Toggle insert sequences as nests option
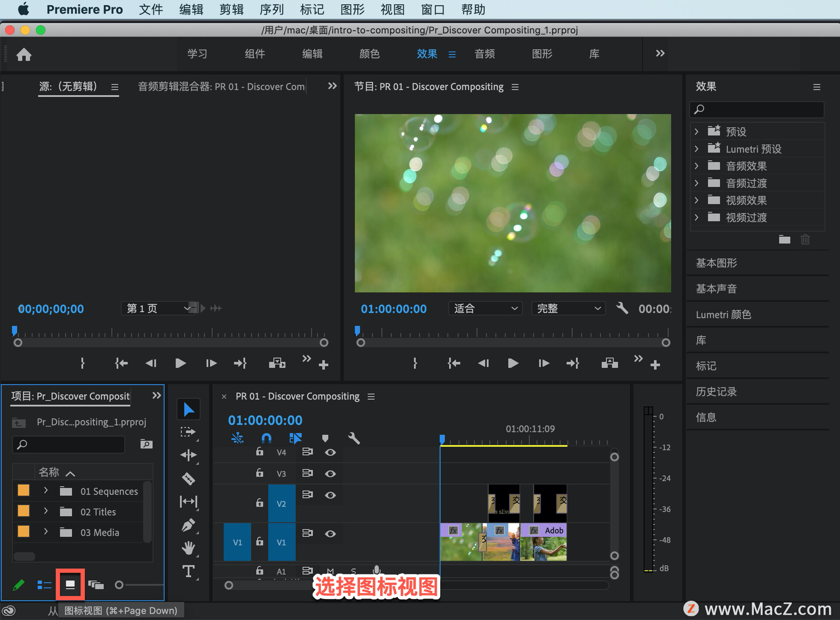This screenshot has height=620, width=840. [x=237, y=438]
